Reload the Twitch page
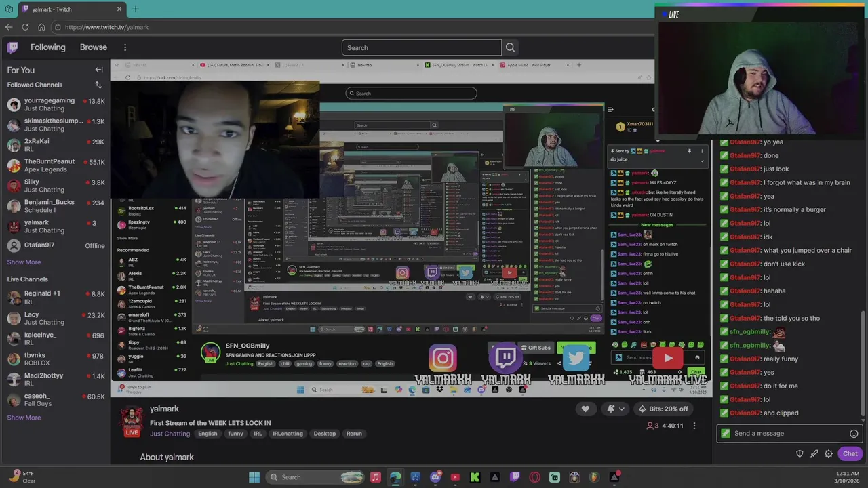868x488 pixels. [x=25, y=27]
